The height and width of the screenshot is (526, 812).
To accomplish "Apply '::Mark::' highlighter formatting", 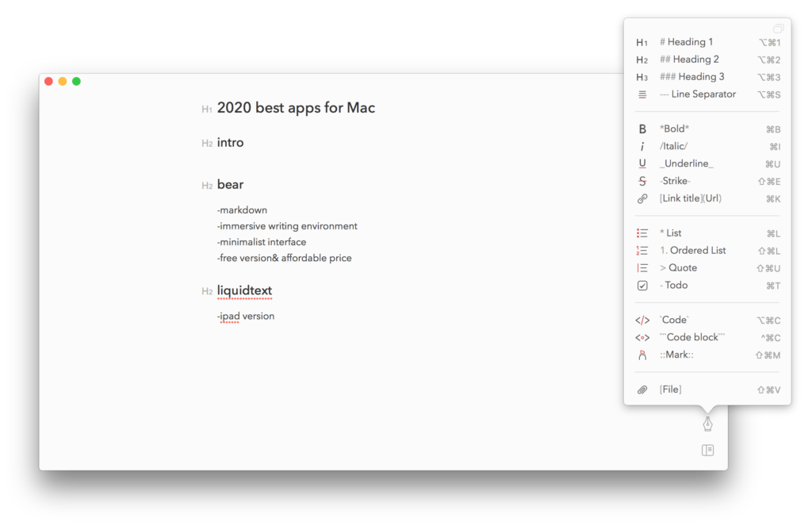I will pyautogui.click(x=676, y=355).
